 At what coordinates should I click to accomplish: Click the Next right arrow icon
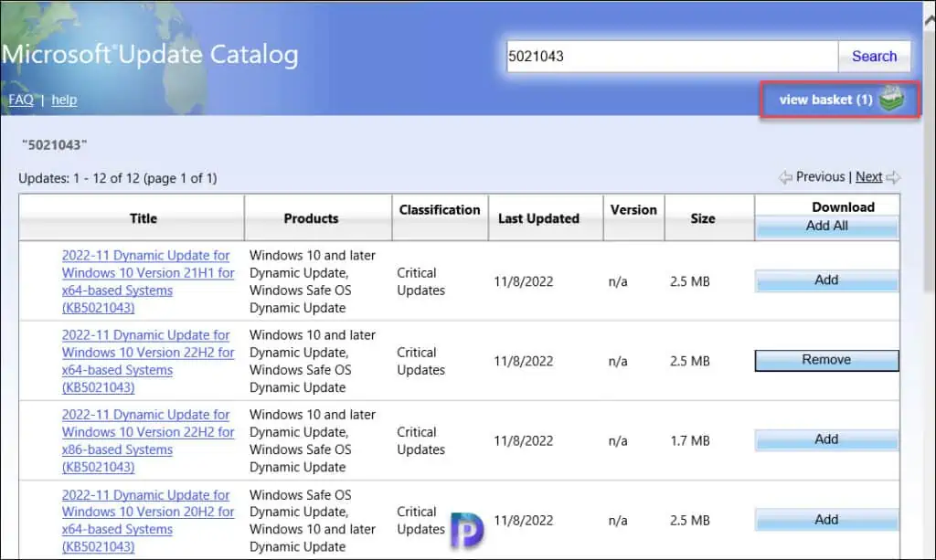click(x=893, y=177)
